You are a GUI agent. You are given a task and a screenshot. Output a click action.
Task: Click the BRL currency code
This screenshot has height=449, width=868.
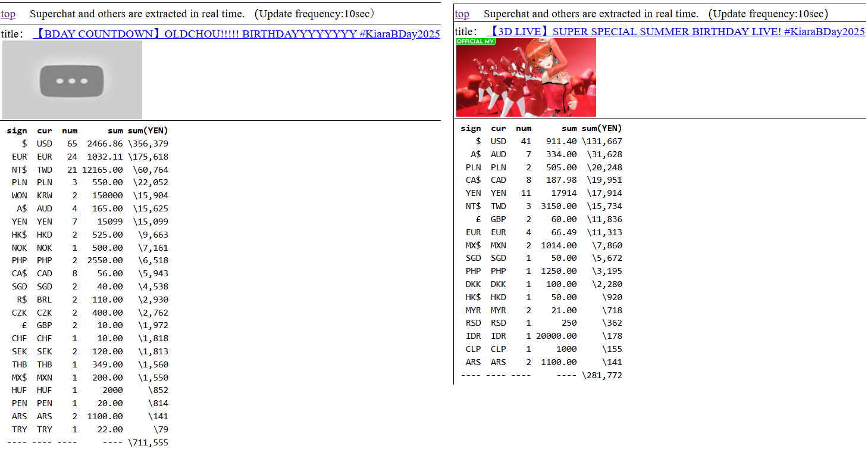coord(45,300)
